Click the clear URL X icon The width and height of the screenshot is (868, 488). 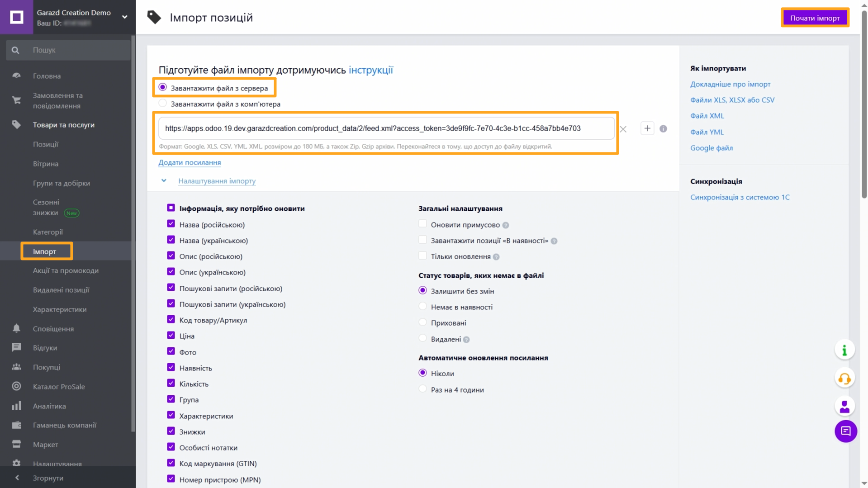pyautogui.click(x=623, y=129)
